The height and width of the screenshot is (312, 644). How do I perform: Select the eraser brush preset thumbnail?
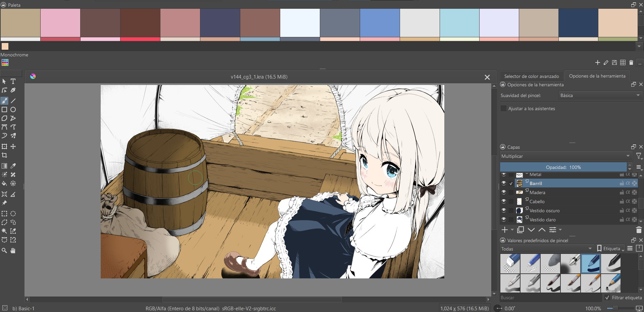(x=510, y=264)
